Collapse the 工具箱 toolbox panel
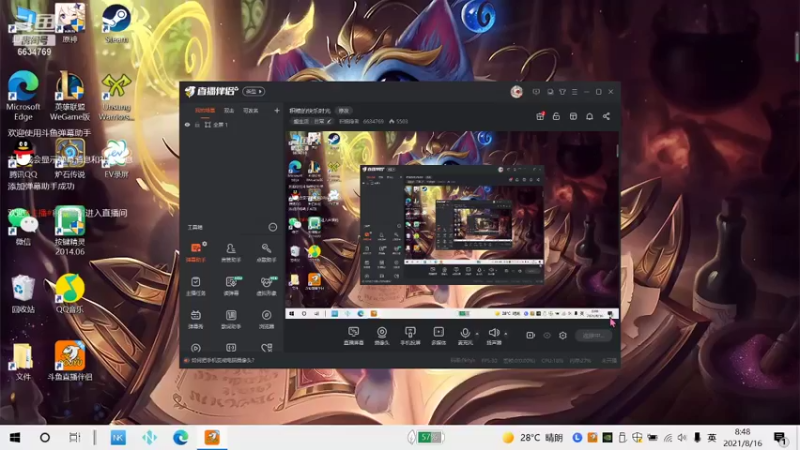This screenshot has width=800, height=450. (x=272, y=227)
